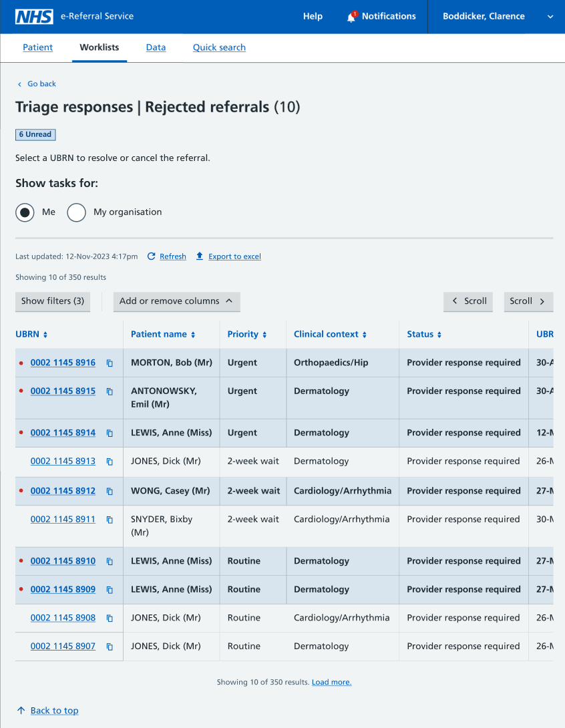Click patient name WONG, Casey (Mr)
Screen dimensions: 565x728
[170, 491]
